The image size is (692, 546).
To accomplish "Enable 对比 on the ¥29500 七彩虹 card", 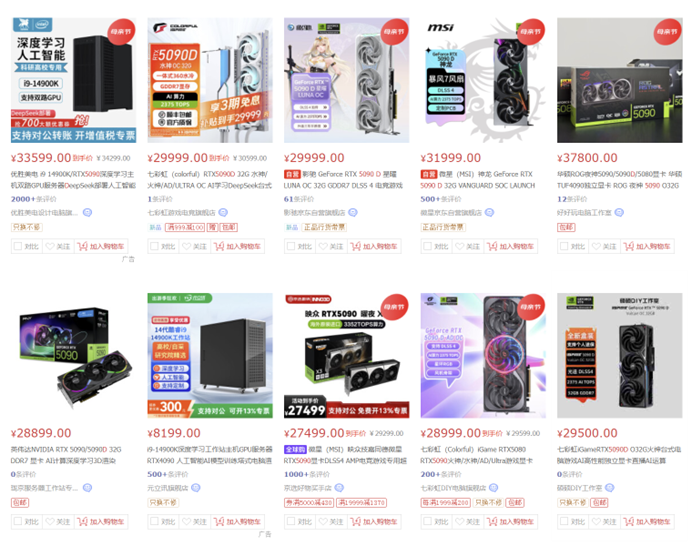I will point(564,521).
